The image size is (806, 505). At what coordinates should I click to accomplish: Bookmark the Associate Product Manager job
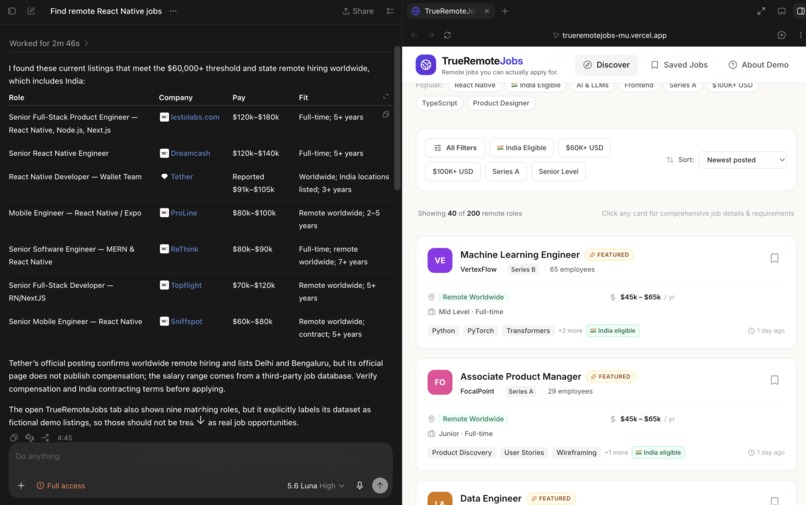(774, 380)
